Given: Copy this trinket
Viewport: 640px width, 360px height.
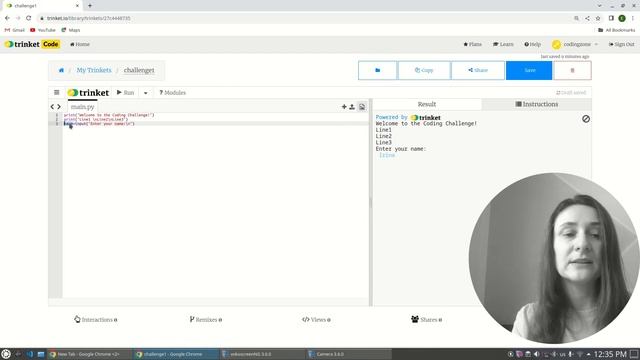Looking at the screenshot, I should (424, 70).
